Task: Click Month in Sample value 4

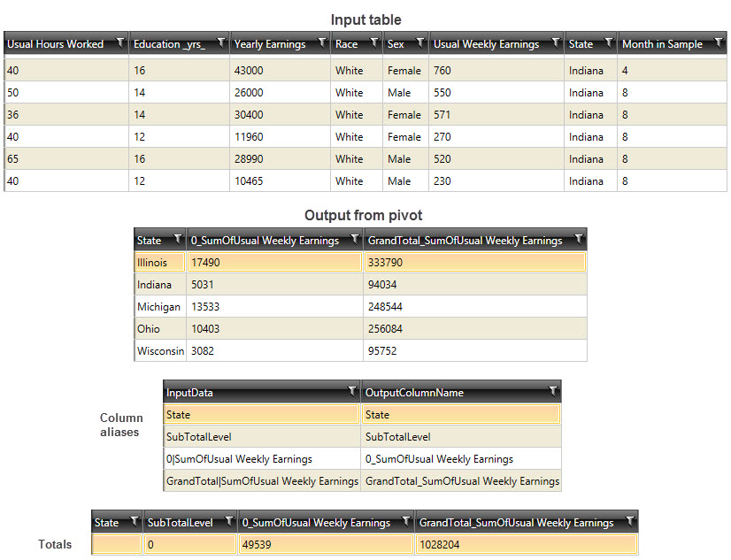Action: pos(672,71)
